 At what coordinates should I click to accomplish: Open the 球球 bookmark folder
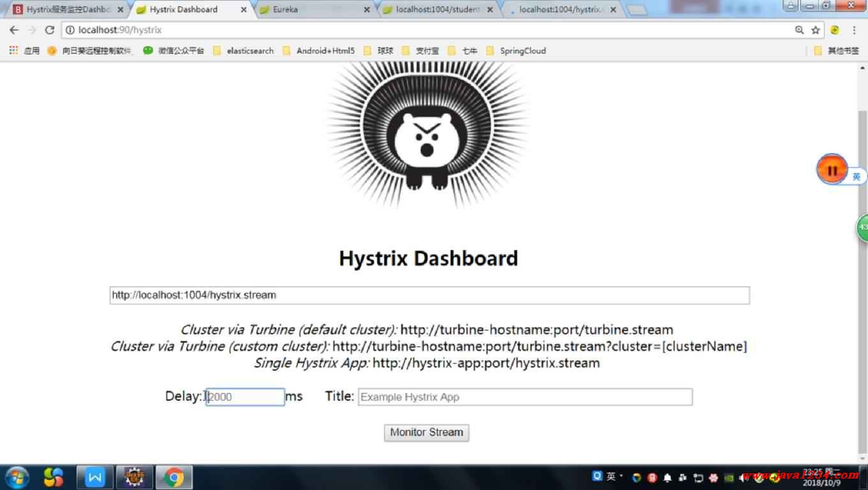point(378,50)
